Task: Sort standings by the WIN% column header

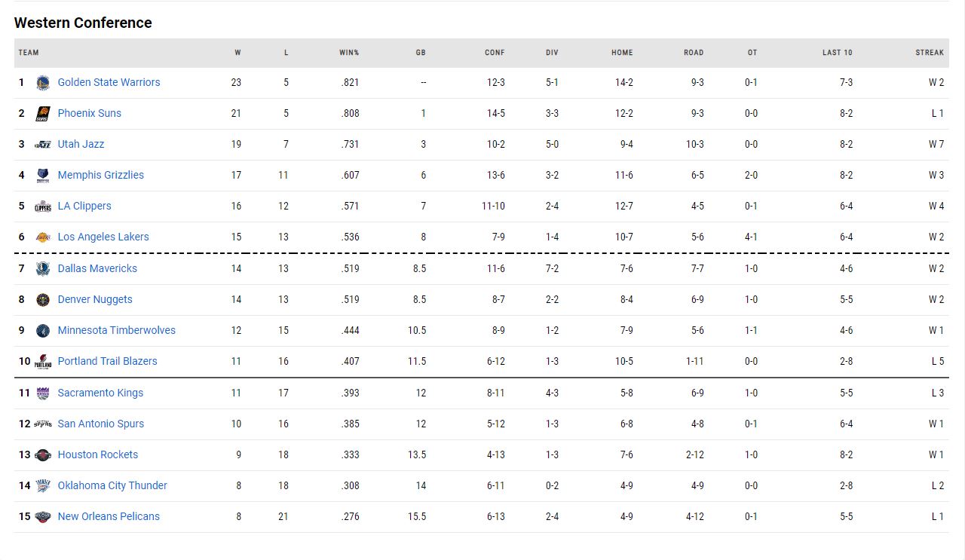Action: tap(349, 53)
